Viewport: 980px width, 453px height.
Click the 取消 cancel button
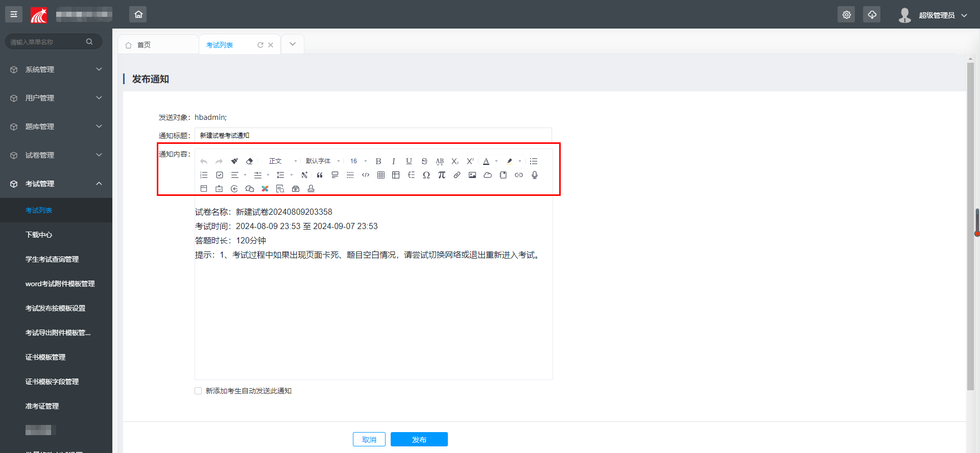click(x=369, y=439)
